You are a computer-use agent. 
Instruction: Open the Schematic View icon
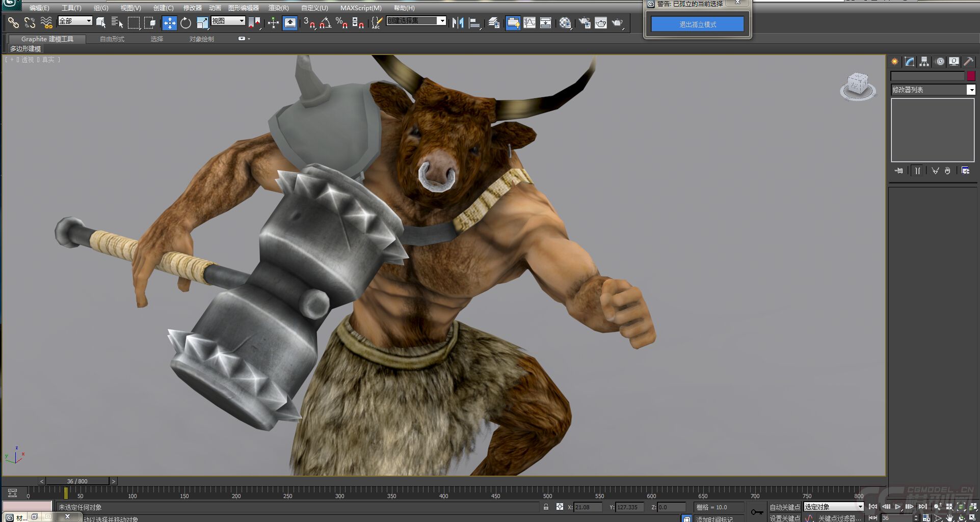546,22
